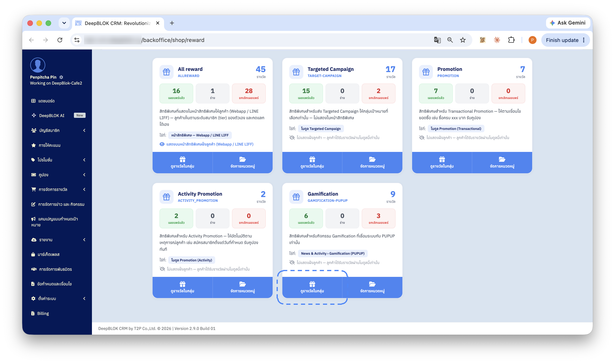The image size is (615, 364).
Task: Open the browser extensions puzzle icon
Action: (511, 40)
